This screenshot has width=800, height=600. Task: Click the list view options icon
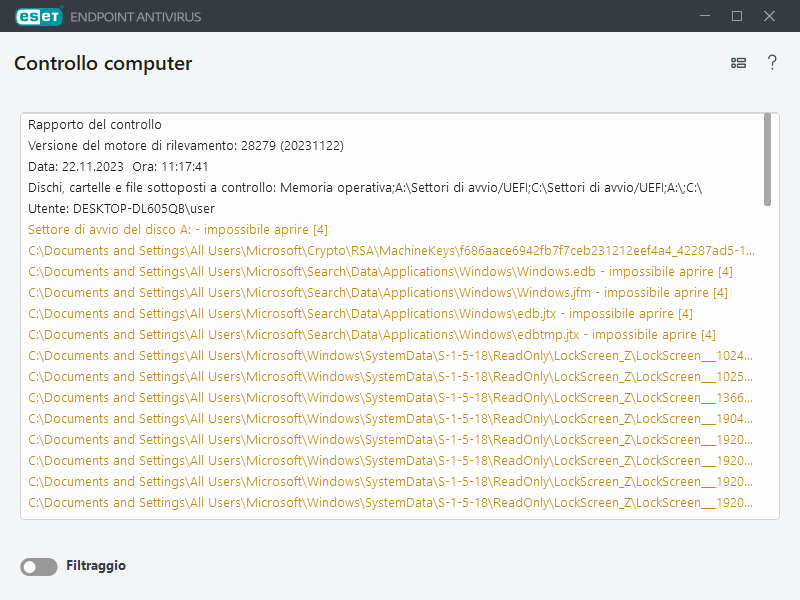tap(738, 63)
